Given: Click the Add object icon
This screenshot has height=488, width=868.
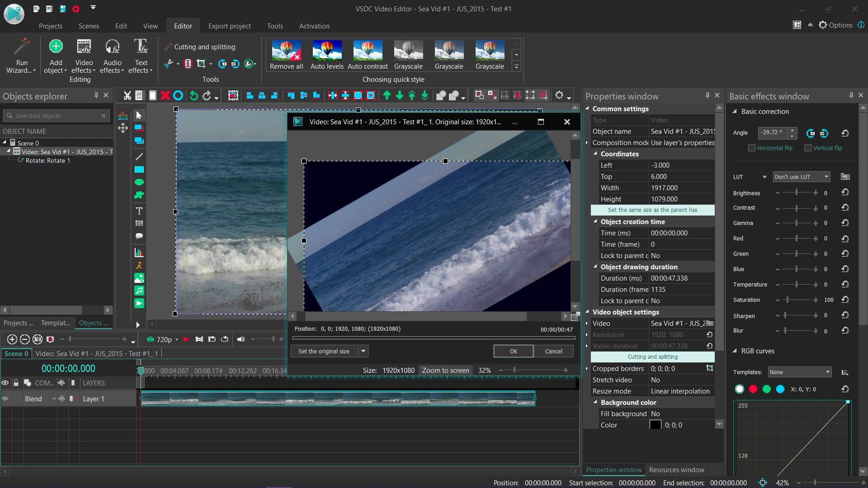Looking at the screenshot, I should click(x=56, y=47).
